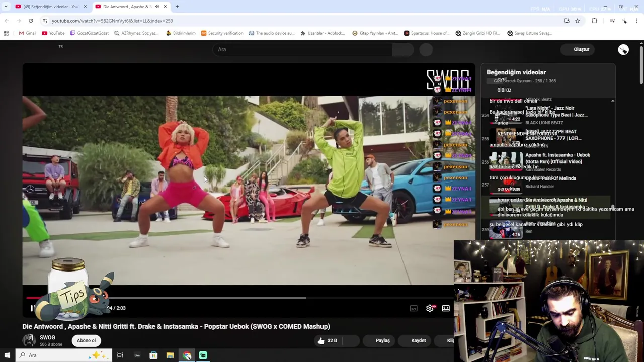Open the YouTube bookmark
This screenshot has height=362, width=644.
click(53, 33)
